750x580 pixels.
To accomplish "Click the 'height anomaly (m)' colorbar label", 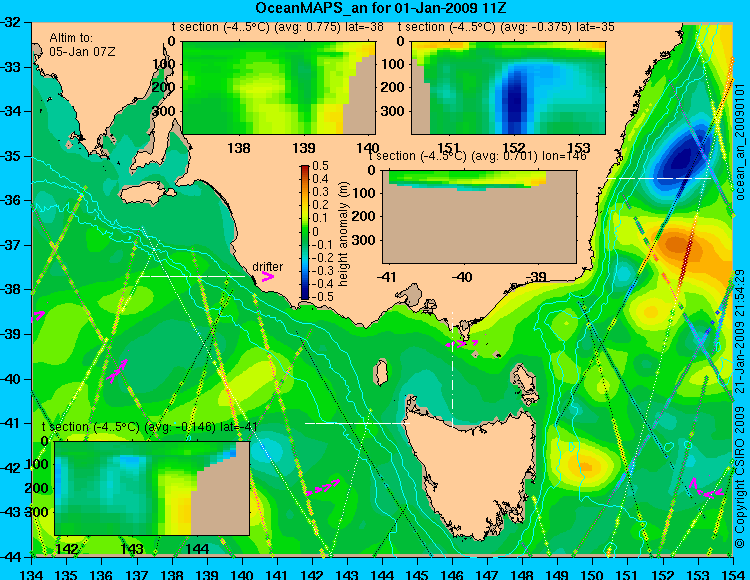I will pyautogui.click(x=343, y=234).
